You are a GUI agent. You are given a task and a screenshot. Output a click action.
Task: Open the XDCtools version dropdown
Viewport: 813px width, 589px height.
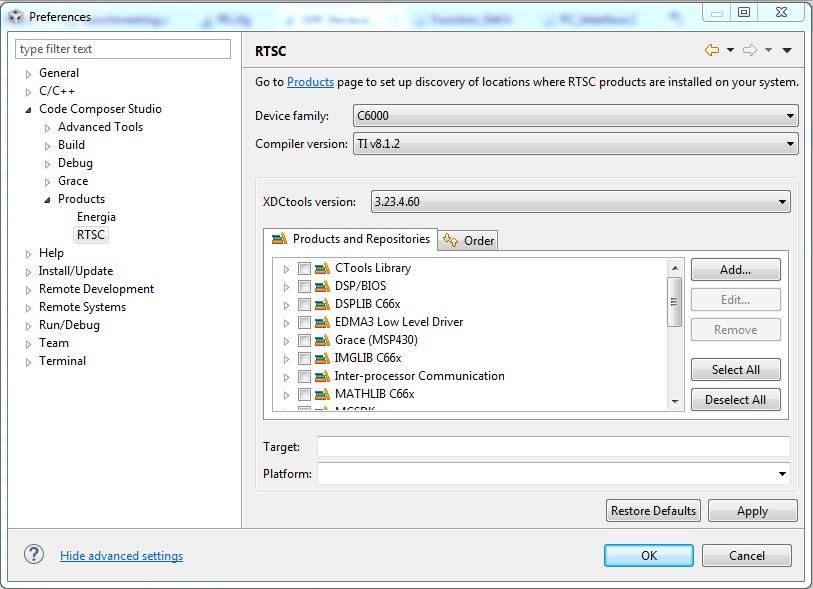pos(581,202)
